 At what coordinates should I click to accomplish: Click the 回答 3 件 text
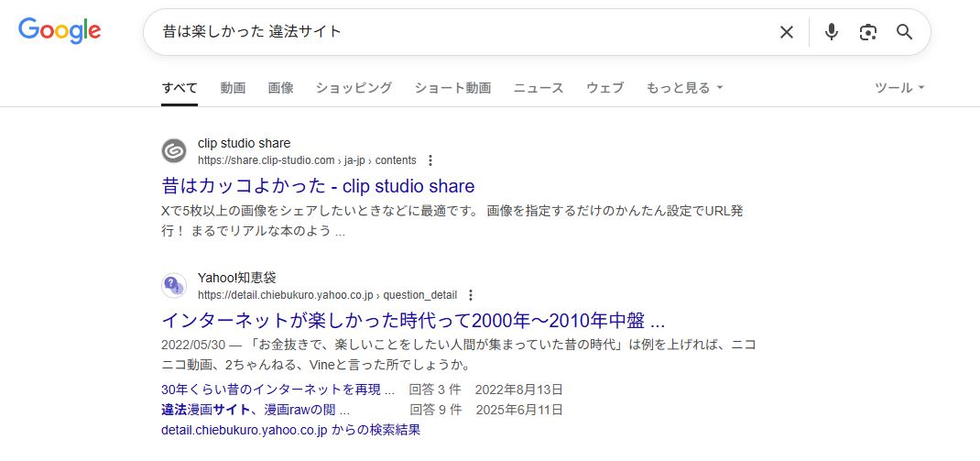click(x=435, y=390)
